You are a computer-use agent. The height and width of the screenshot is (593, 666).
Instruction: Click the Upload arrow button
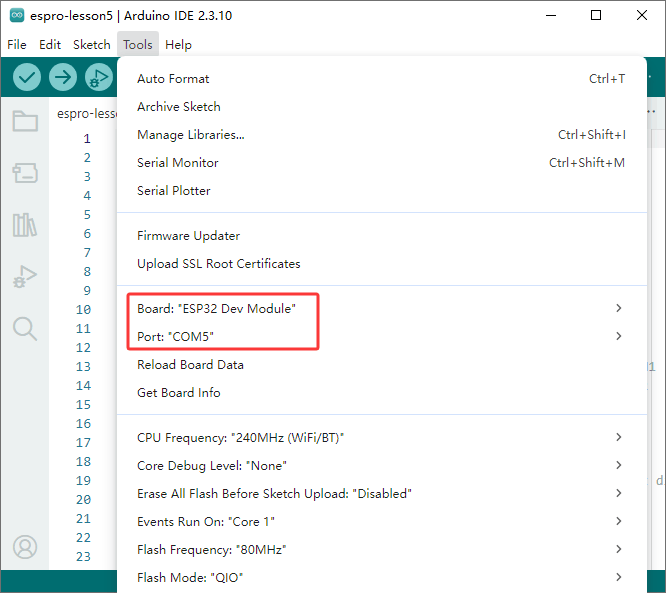tap(63, 77)
